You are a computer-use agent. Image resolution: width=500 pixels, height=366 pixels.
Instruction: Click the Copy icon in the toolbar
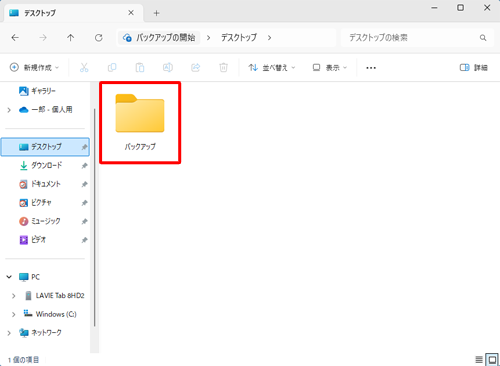(112, 68)
